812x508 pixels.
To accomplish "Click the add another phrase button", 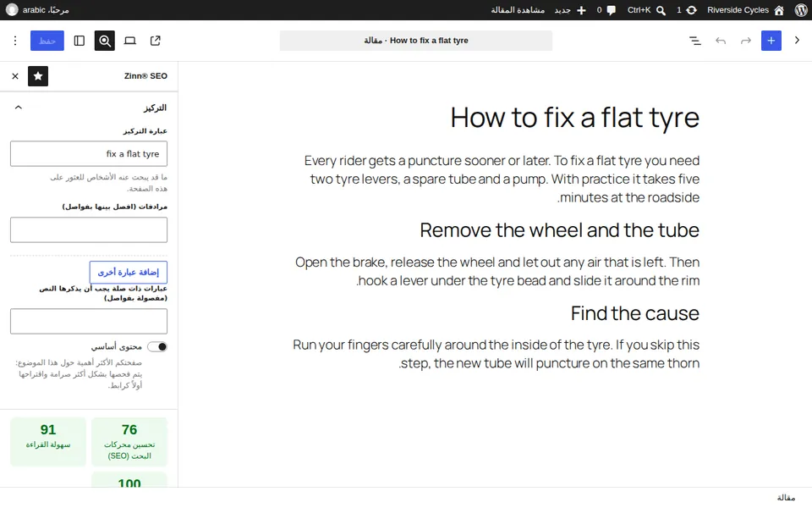I will point(129,272).
